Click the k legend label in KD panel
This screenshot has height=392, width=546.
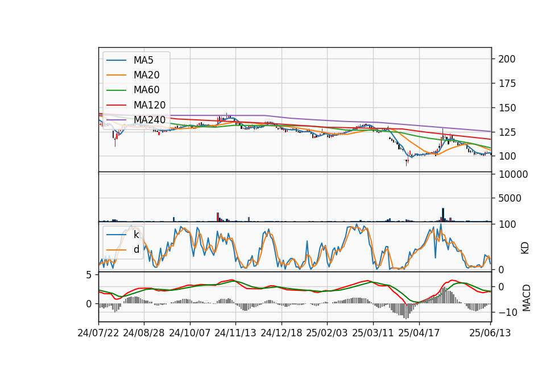pyautogui.click(x=136, y=235)
